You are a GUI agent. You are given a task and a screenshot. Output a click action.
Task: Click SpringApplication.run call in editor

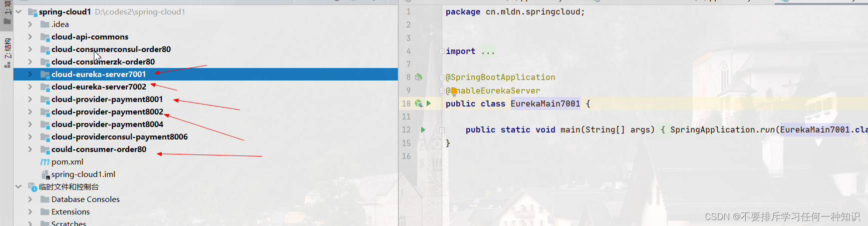coord(723,129)
